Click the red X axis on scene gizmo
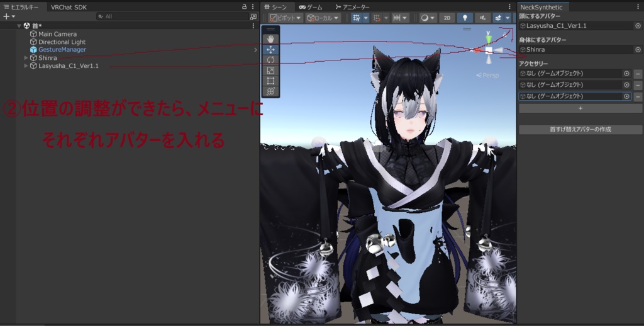Screen dimensions: 644x335 (477, 50)
